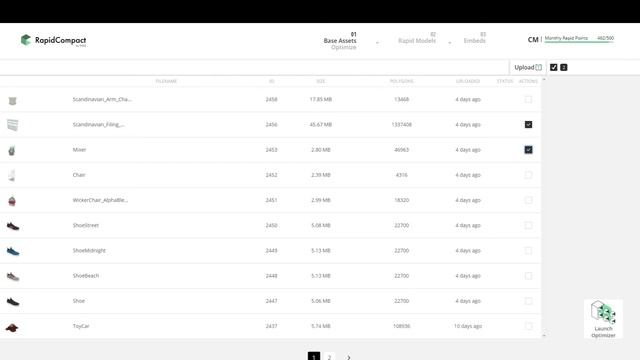
Task: Click the ShoeMidnight filename
Action: tap(89, 251)
